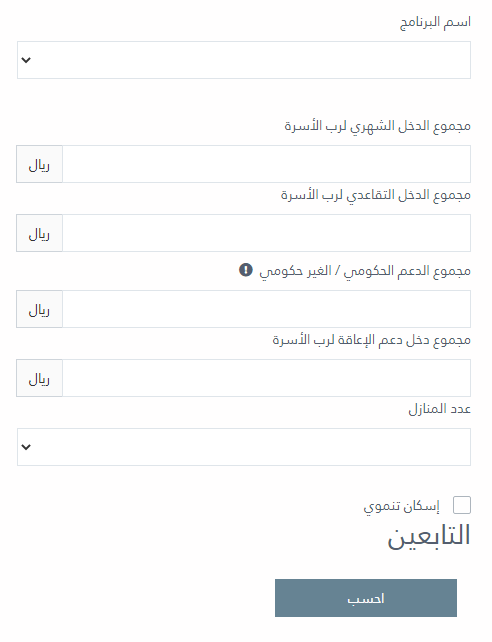492x642 pixels.
Task: Focus the مجموع الدخل الشهري لرب الأسرة input
Action: pos(266,164)
